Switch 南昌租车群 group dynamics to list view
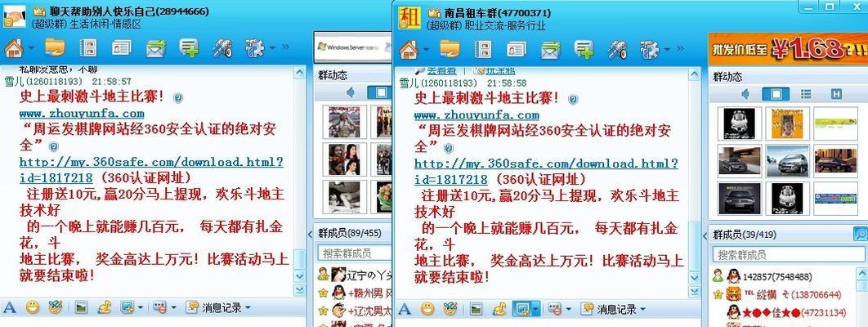The width and height of the screenshot is (868, 327). (806, 94)
